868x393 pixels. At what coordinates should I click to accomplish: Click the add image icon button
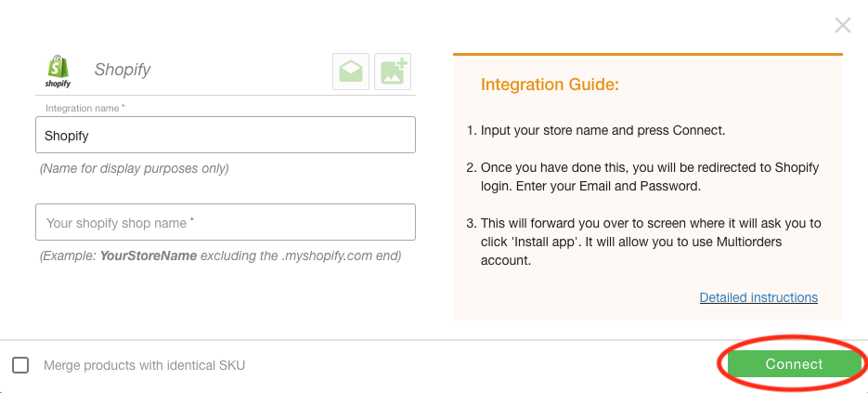(x=393, y=72)
